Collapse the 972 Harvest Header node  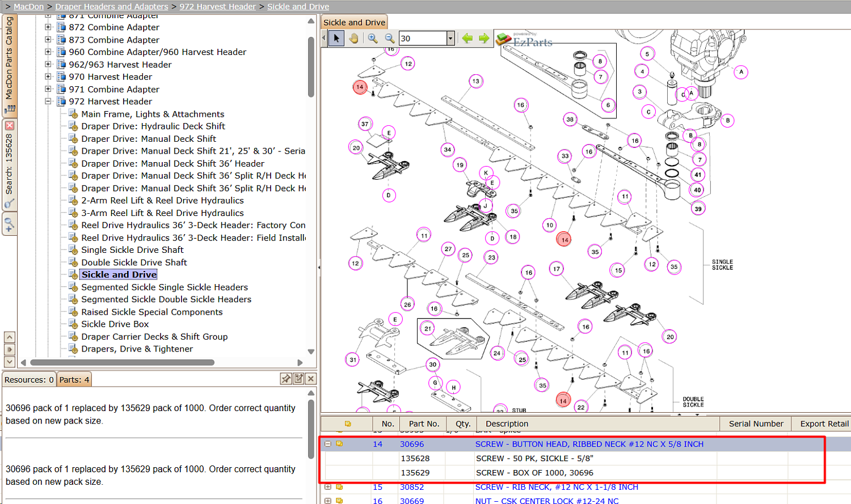pos(48,101)
